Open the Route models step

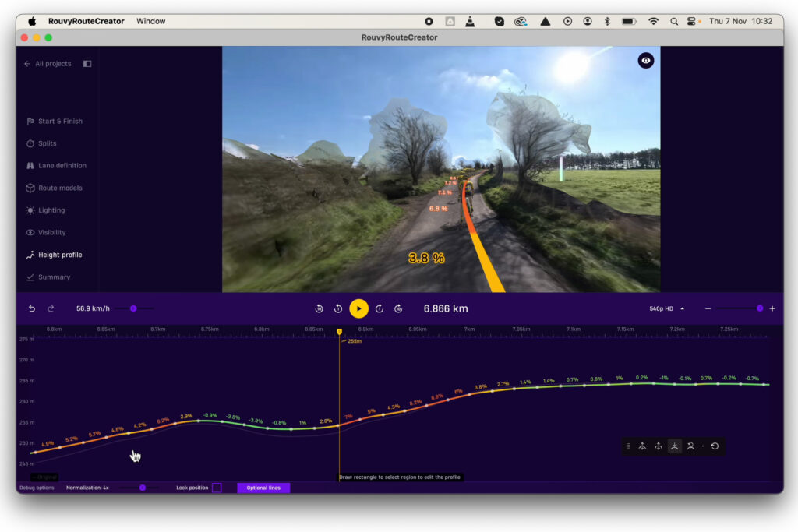pos(54,188)
